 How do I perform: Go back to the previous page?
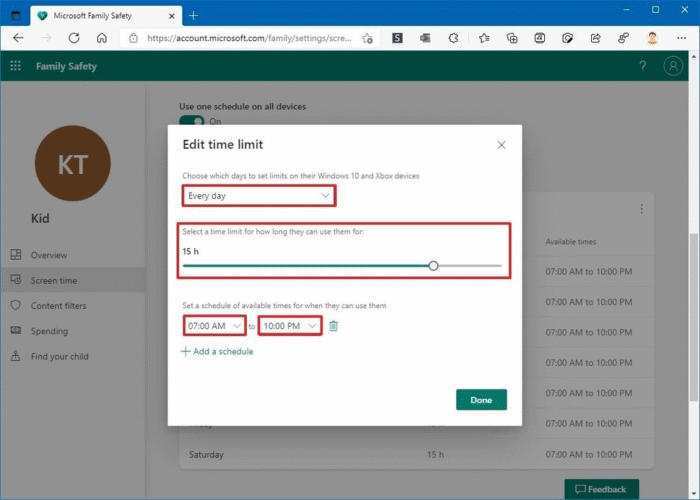[18, 38]
